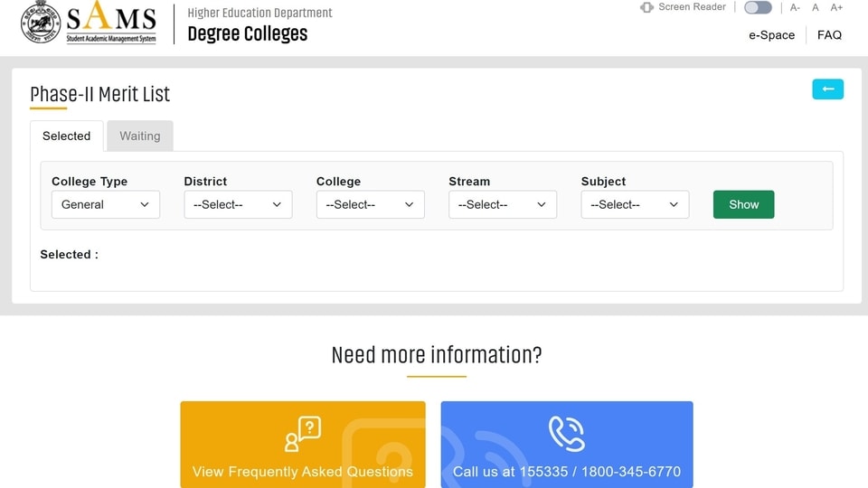Screen dimensions: 868x488
Task: Click the Screen Reader speaker icon
Action: 646,7
